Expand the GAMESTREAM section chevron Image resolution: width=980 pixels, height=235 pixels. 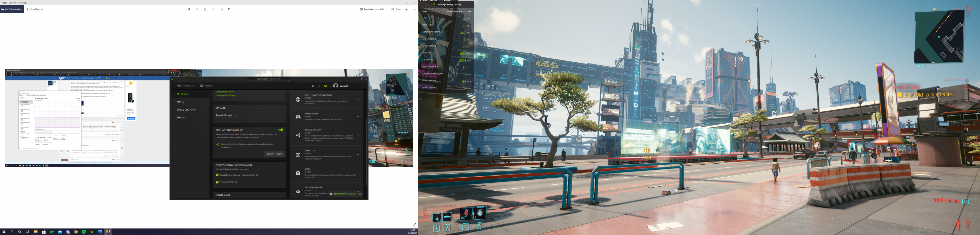(x=358, y=116)
